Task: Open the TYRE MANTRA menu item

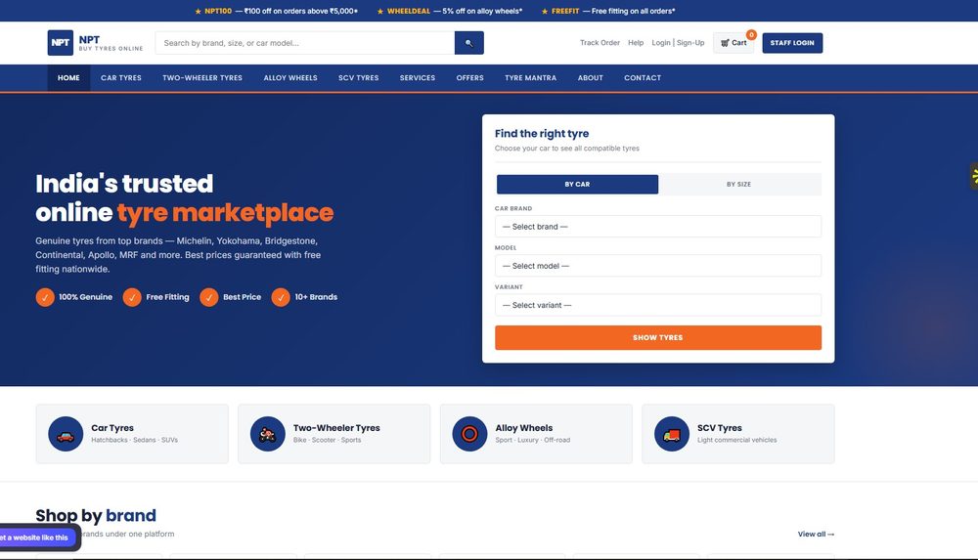Action: [531, 78]
